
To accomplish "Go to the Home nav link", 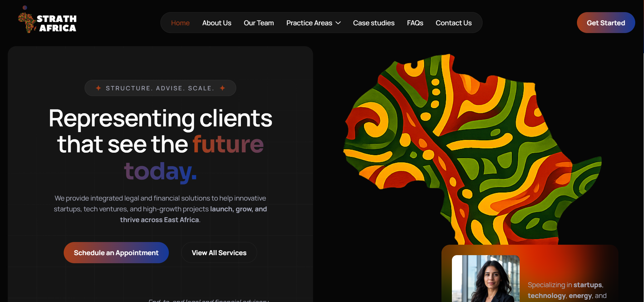I will tap(180, 23).
